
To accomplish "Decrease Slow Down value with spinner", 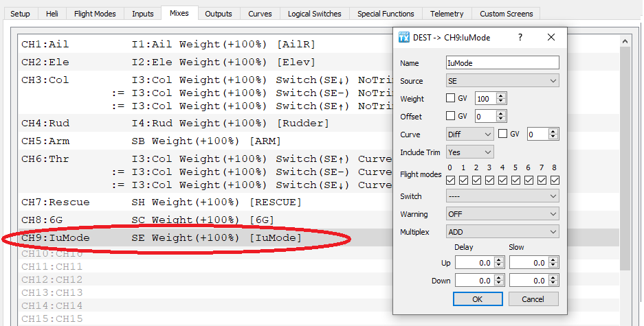I will click(x=554, y=283).
